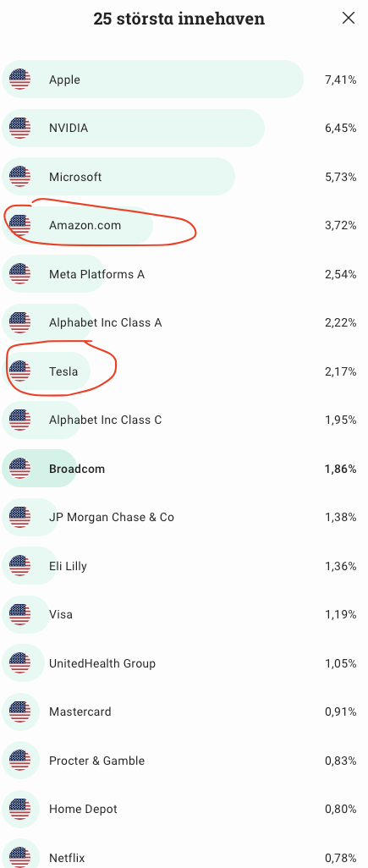
Task: Click the flag icon next to Mastercard
Action: click(x=20, y=711)
